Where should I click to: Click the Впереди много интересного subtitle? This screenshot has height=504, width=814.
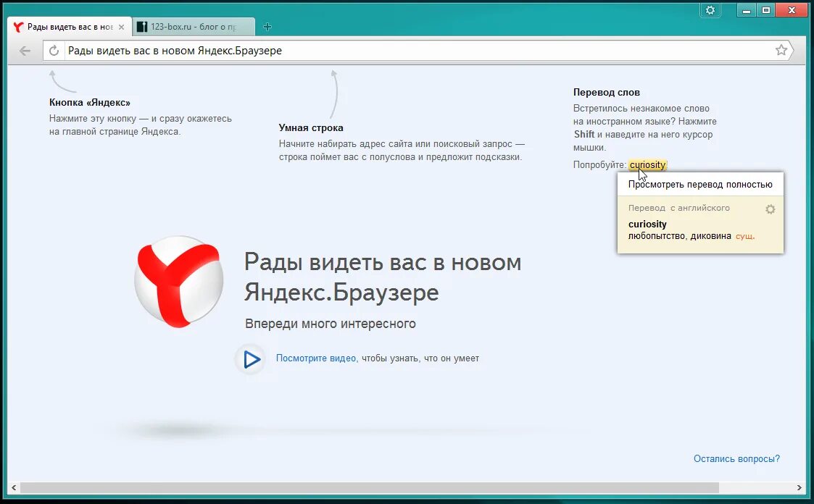coord(331,324)
